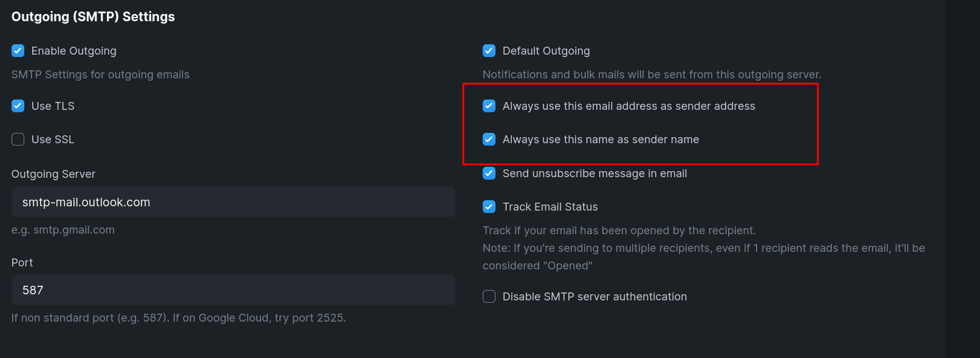Disable the Track Email Status checkbox
The width and height of the screenshot is (980, 358).
(489, 207)
